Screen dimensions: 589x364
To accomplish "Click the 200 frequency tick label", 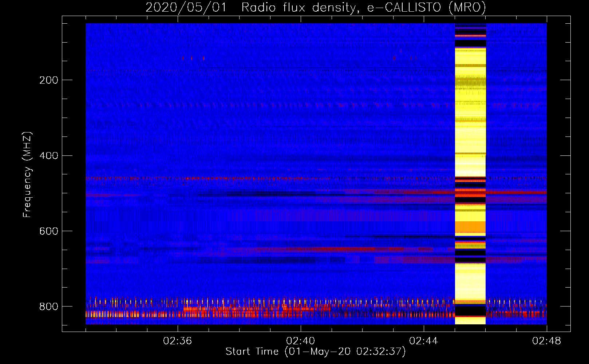I will click(49, 80).
